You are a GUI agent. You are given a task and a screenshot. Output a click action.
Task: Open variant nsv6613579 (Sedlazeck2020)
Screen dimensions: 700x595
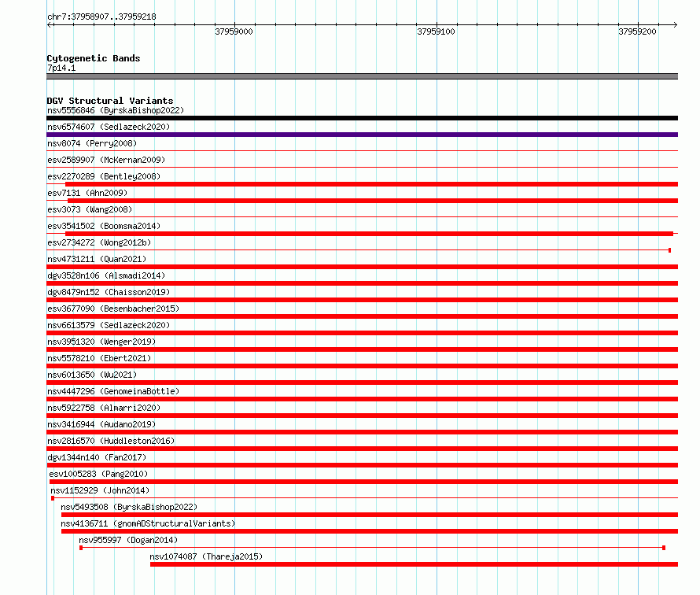(x=109, y=325)
